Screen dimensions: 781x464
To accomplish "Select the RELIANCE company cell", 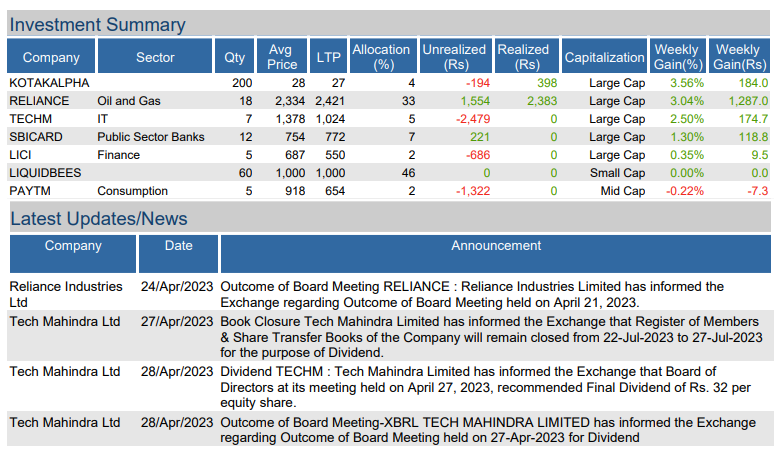I will [x=39, y=101].
